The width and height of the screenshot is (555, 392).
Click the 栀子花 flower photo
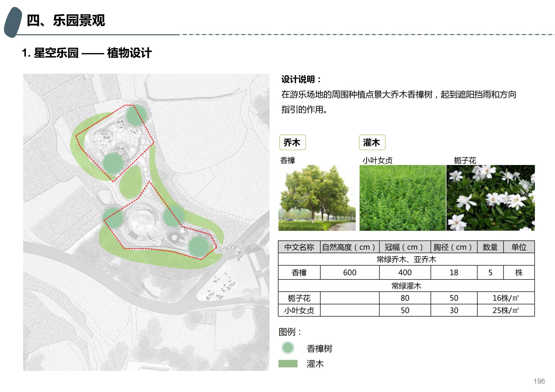click(490, 198)
